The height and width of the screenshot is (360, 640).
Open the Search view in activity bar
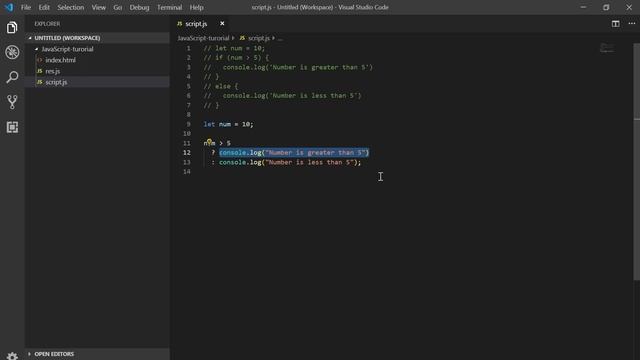tap(12, 77)
